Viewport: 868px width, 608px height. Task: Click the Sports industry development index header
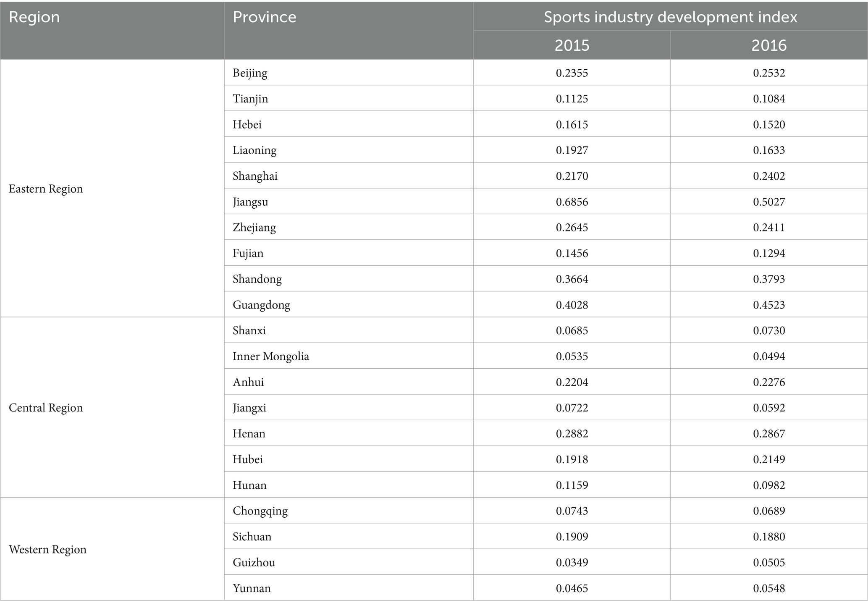(670, 17)
